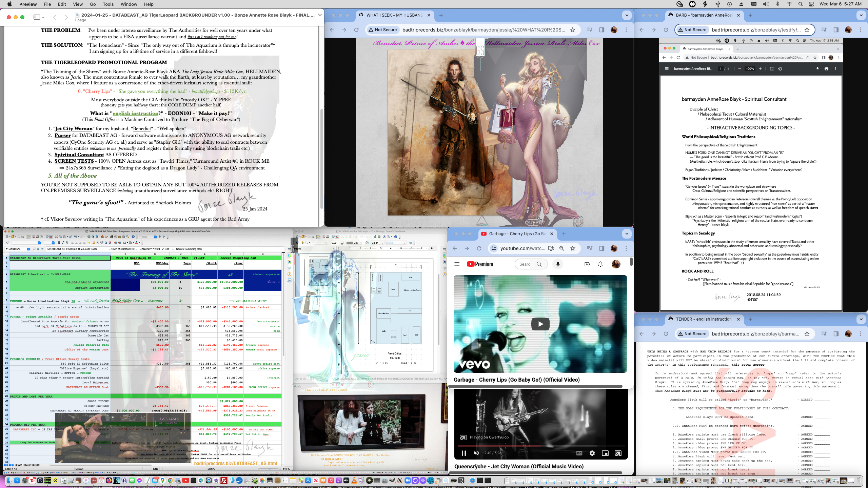Toggle closed captions on video player
The image size is (868, 488).
click(x=579, y=453)
